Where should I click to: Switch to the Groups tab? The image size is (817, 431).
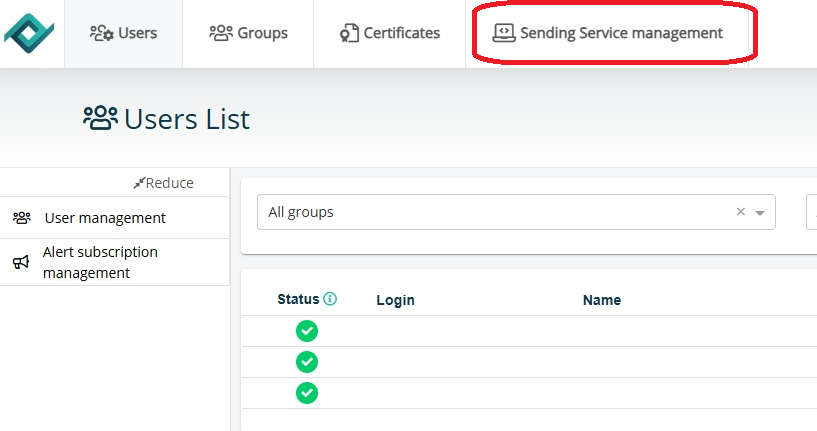click(x=248, y=33)
